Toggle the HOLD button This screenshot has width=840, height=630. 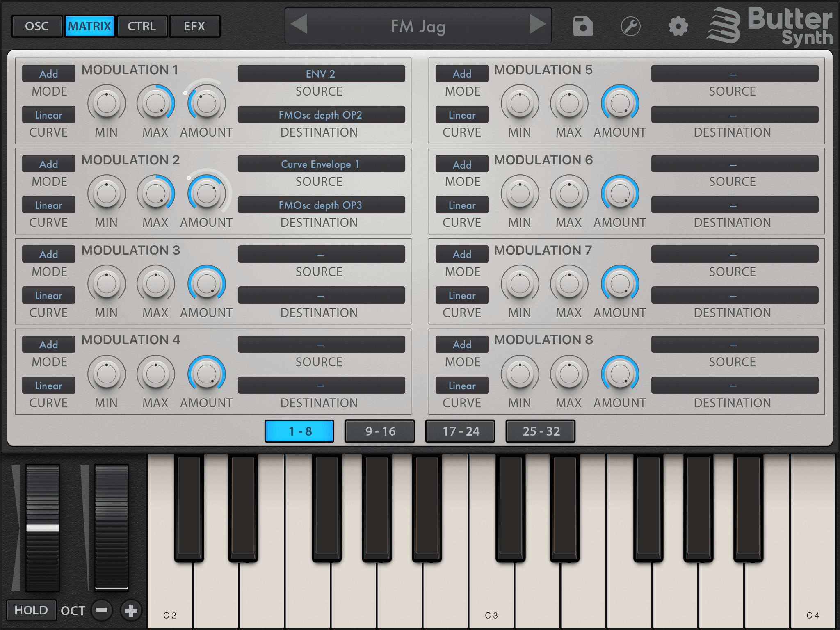point(31,610)
